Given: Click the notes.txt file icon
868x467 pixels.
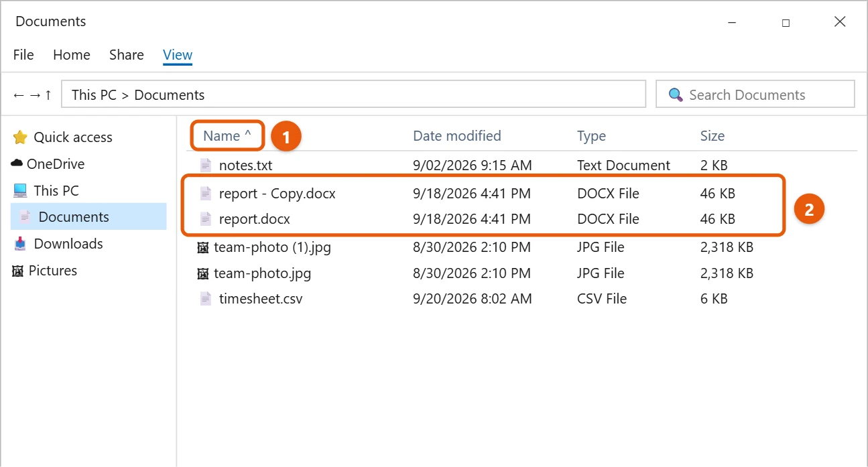Looking at the screenshot, I should 206,165.
